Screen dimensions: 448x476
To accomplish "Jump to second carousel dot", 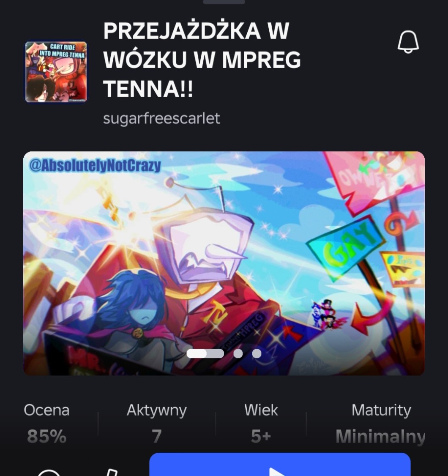I will tap(238, 353).
